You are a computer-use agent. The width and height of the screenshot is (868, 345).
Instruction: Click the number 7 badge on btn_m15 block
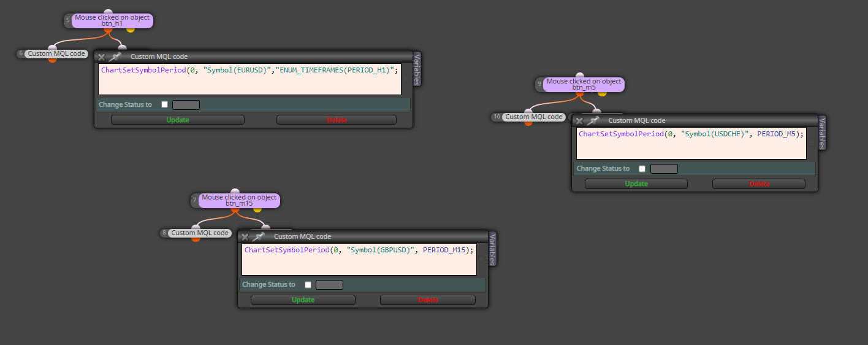[194, 200]
